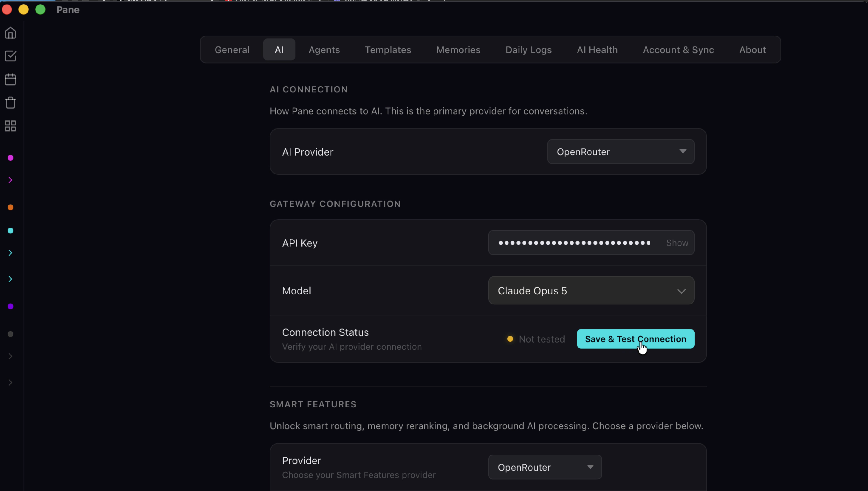Click Save & Test Connection
The height and width of the screenshot is (491, 868).
pos(636,339)
